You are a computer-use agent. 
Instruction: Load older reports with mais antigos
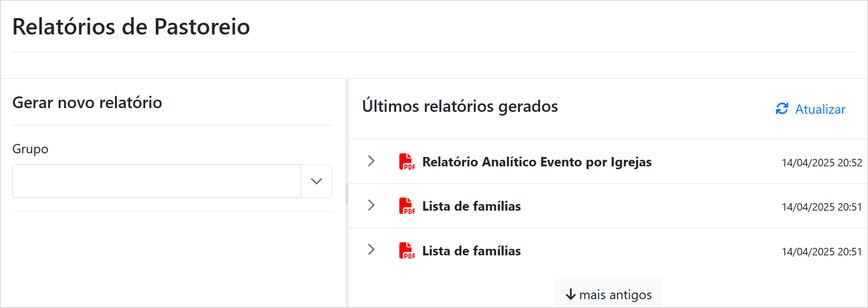pos(609,294)
